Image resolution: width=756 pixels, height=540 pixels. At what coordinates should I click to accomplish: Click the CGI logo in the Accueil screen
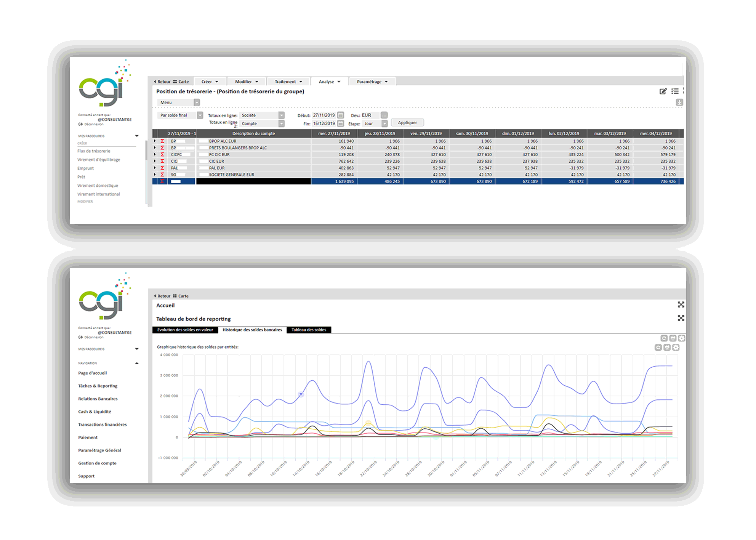click(x=104, y=296)
